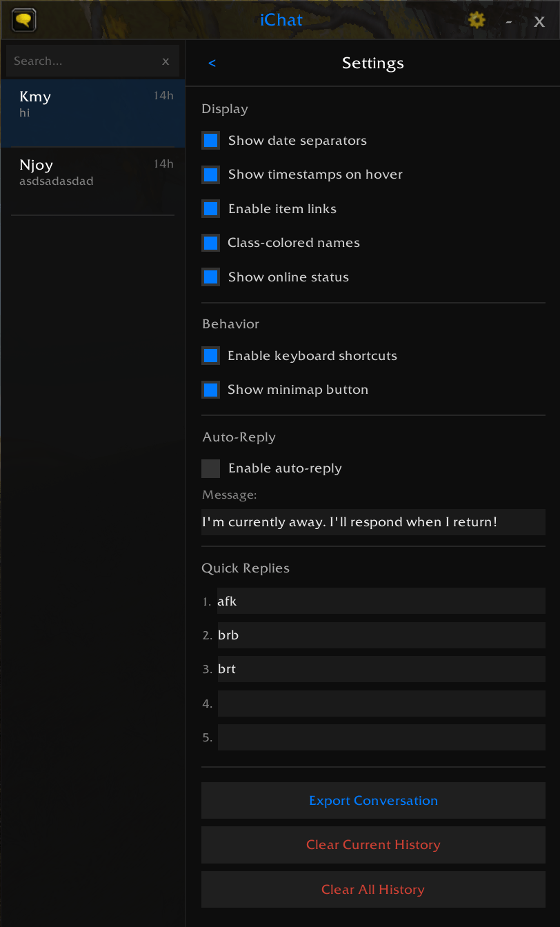Click the empty fourth quick reply field

[381, 704]
